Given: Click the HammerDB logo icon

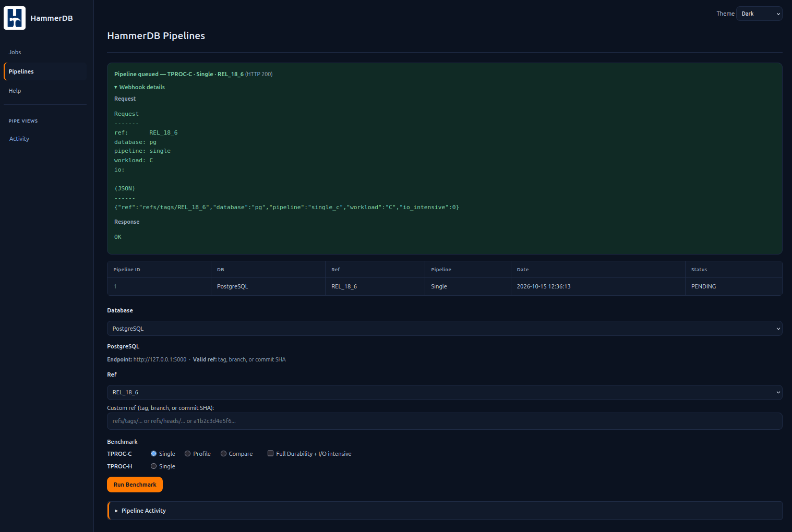Looking at the screenshot, I should click(15, 18).
